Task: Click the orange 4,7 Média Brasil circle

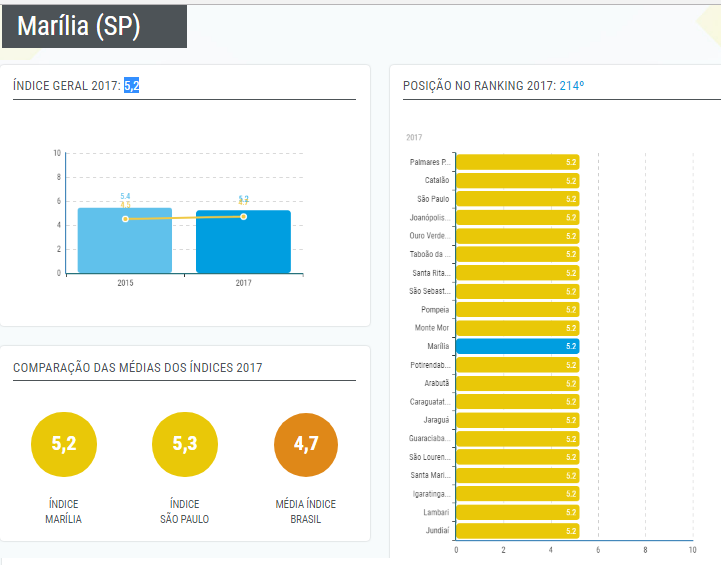Action: [306, 444]
